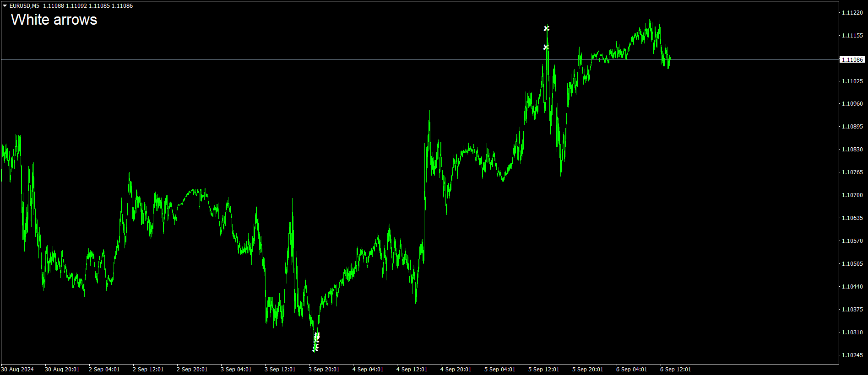Image resolution: width=868 pixels, height=375 pixels.
Task: Click the "3 Sep 20:01" time axis label
Action: 324,370
